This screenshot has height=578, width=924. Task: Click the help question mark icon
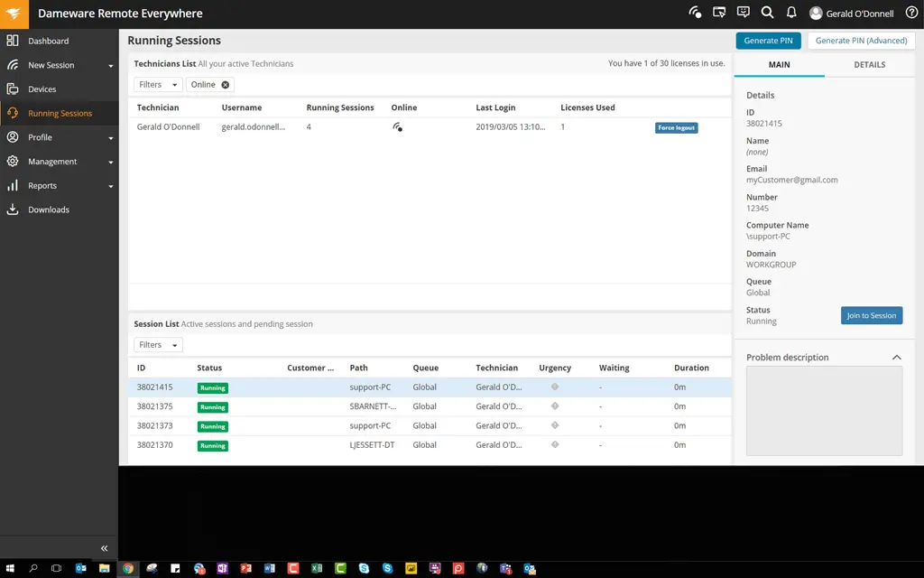point(911,14)
